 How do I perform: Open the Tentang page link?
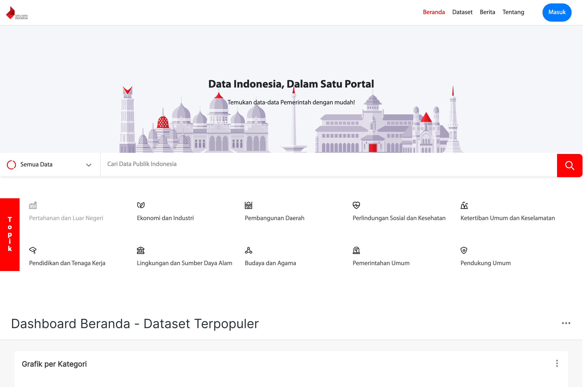513,12
